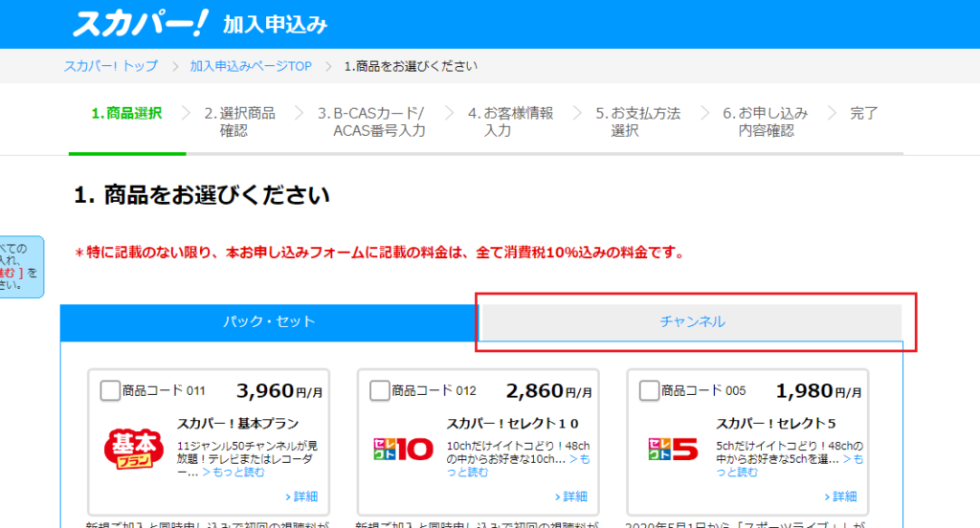Click the 加入申込み header title
980x528 pixels.
pyautogui.click(x=275, y=25)
